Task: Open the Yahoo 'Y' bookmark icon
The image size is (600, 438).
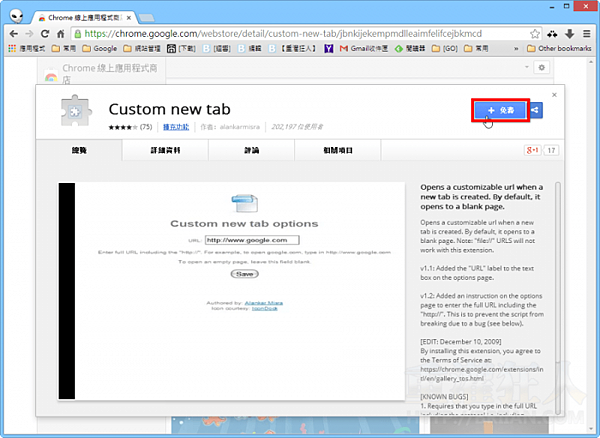Action: pos(328,49)
